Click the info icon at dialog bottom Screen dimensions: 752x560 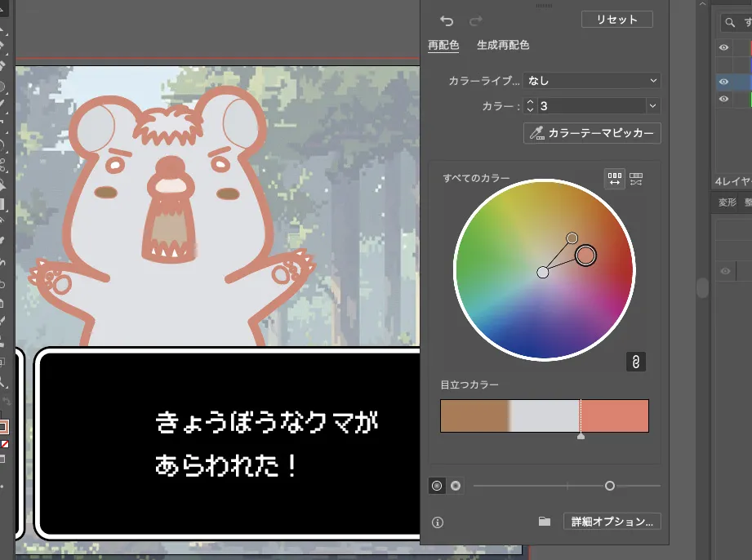click(x=438, y=522)
